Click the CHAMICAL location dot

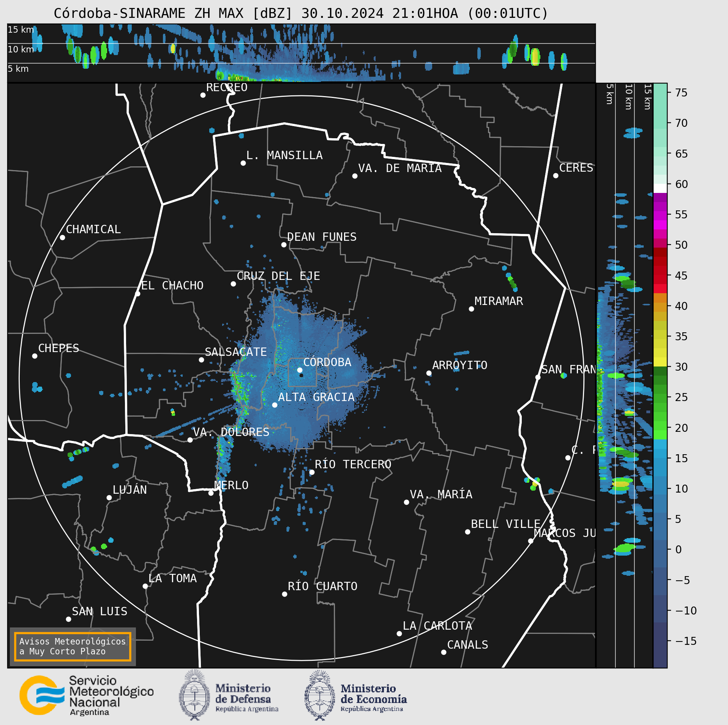(62, 237)
